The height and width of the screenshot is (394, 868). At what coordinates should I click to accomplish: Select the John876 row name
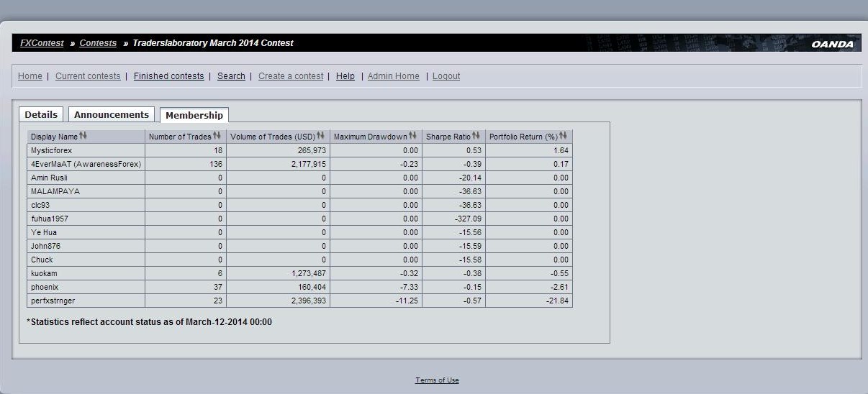pos(46,246)
